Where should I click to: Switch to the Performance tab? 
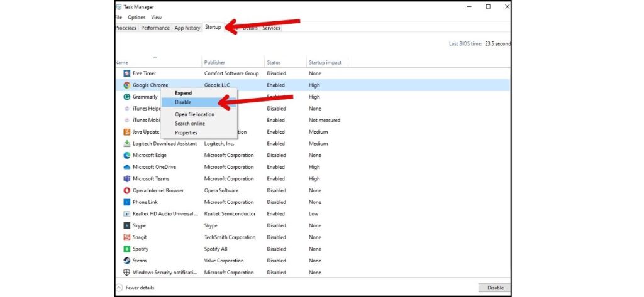(155, 28)
